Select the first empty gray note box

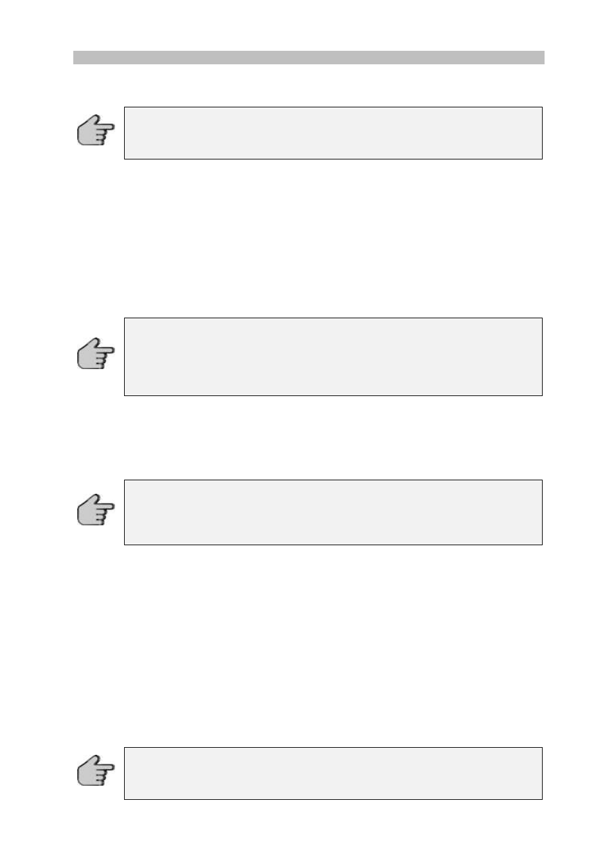click(333, 133)
